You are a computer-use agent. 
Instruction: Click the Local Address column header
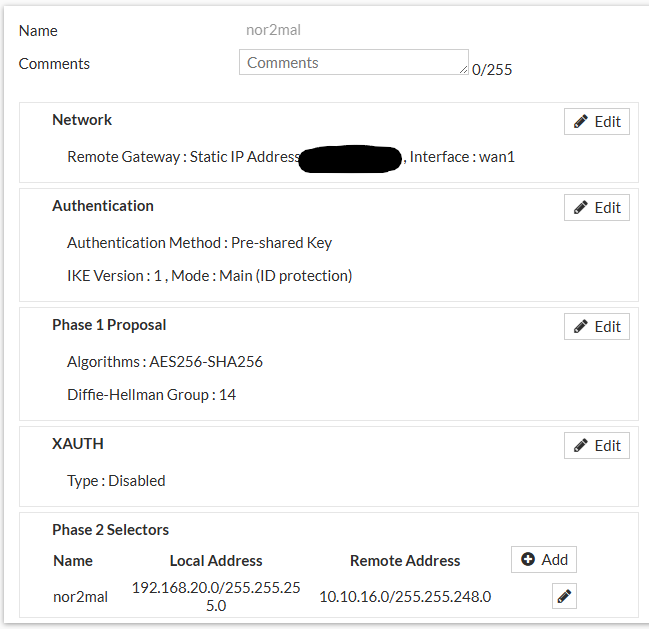tap(216, 561)
